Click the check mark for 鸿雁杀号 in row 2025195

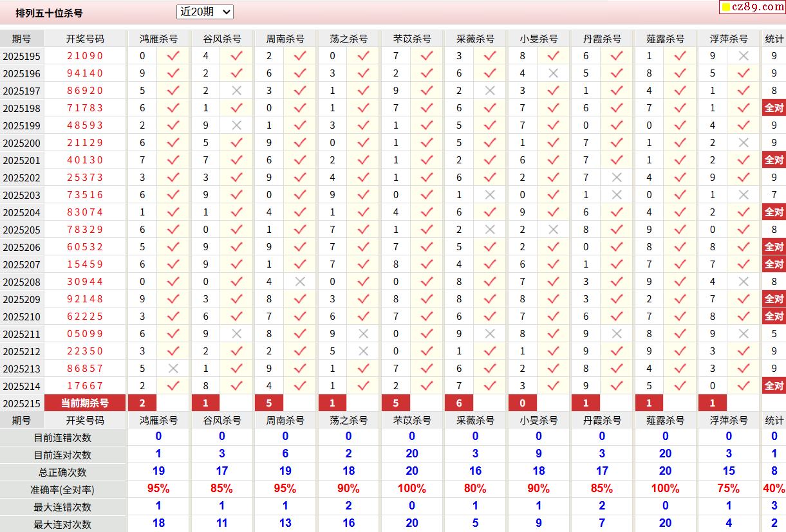coord(173,56)
